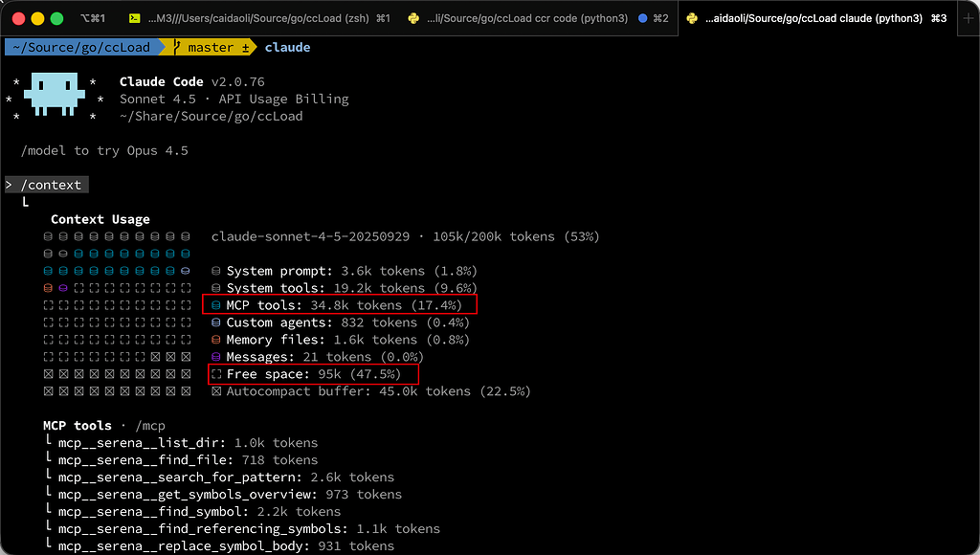This screenshot has width=980, height=555.
Task: Switch to the ccr code (python3) tab
Action: pos(538,18)
